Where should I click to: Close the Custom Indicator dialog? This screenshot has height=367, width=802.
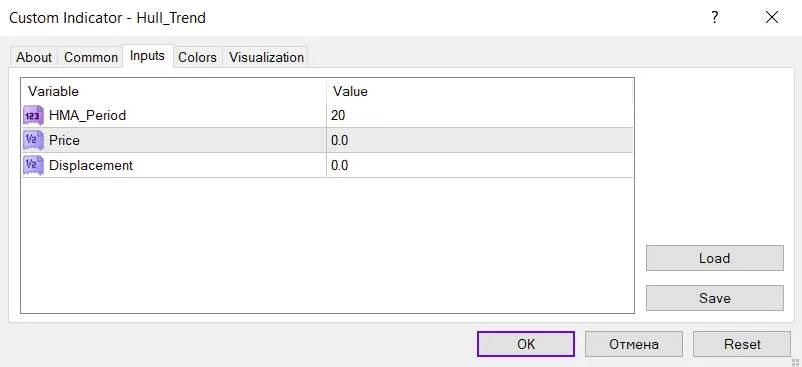click(x=772, y=17)
